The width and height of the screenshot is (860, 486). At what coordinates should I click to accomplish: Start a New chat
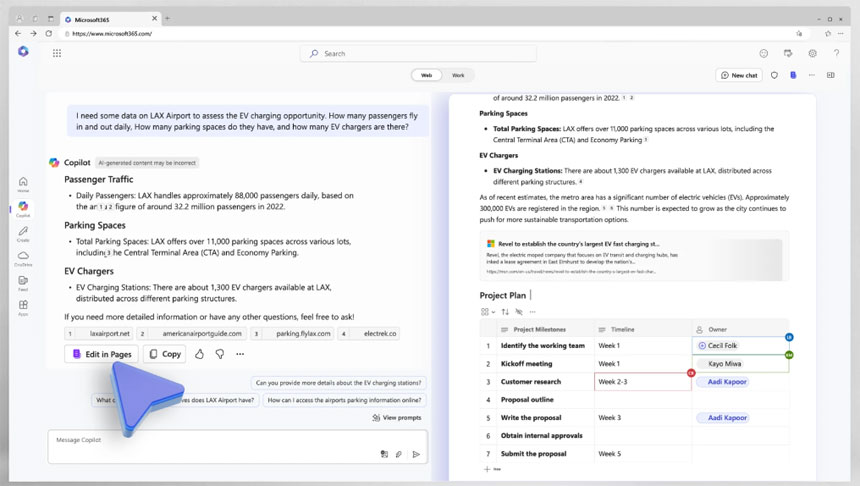tap(739, 75)
